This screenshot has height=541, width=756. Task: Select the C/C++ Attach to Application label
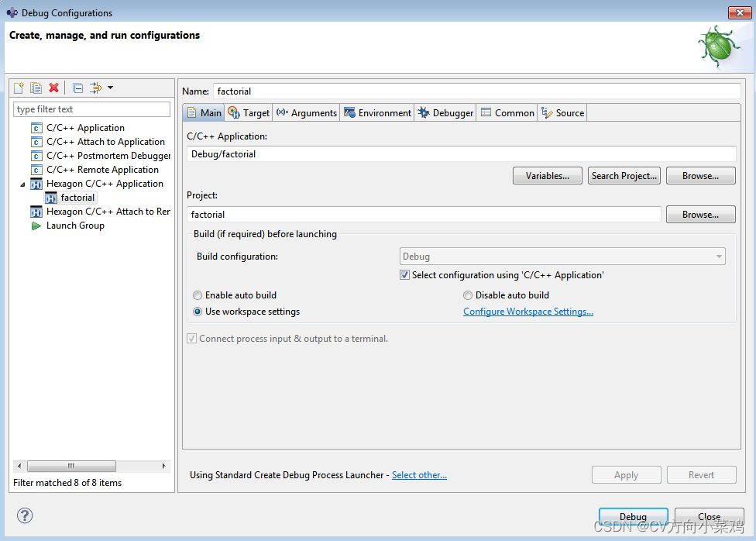tap(105, 142)
